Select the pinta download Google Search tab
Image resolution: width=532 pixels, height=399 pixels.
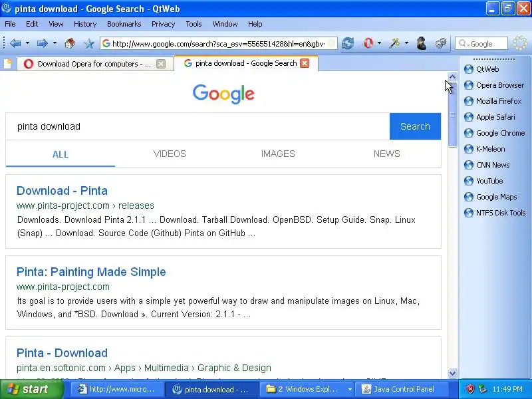pos(246,63)
